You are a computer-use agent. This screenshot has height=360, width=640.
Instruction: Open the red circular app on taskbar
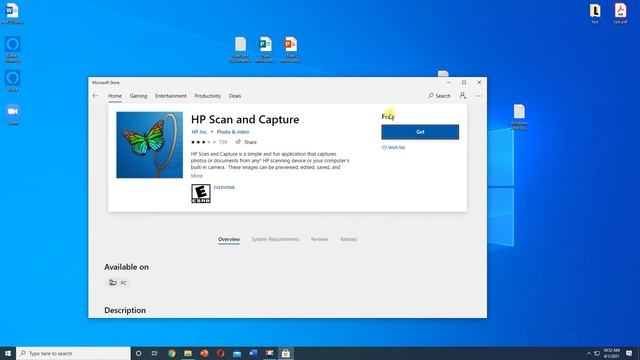pyautogui.click(x=220, y=353)
